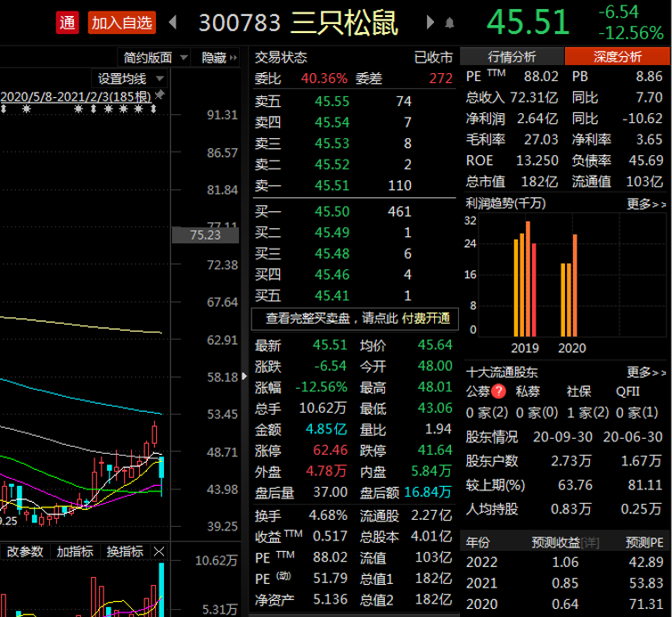Image resolution: width=672 pixels, height=617 pixels.
Task: Click the 详 link next to 预测收益
Action: (x=590, y=543)
